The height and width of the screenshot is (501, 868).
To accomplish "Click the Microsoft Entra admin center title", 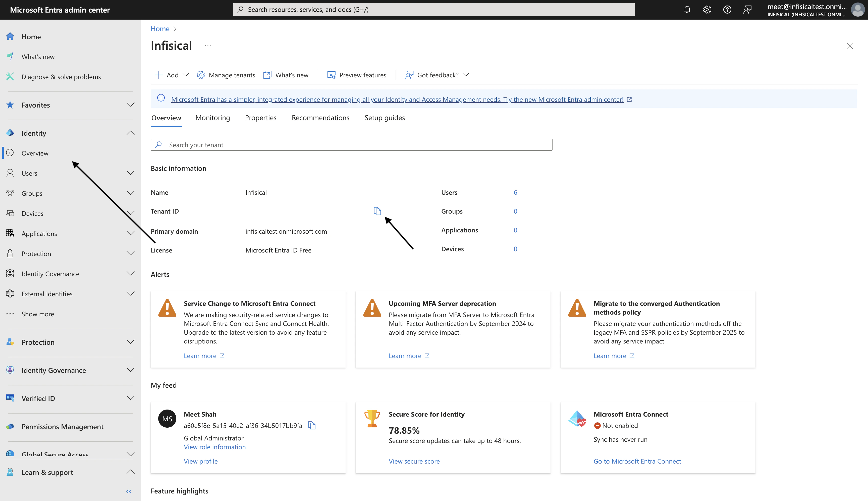I will 60,10.
